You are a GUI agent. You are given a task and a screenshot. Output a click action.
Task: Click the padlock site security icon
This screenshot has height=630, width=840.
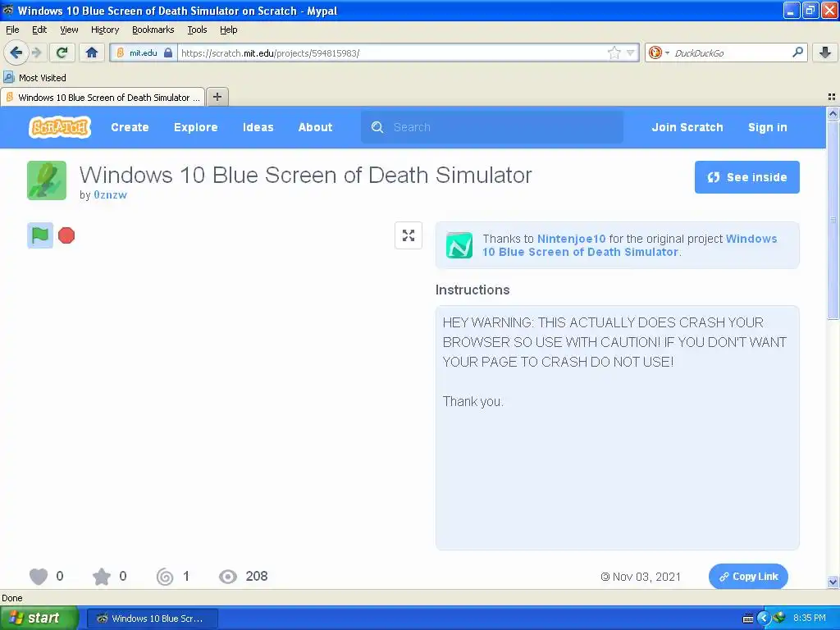[x=168, y=52]
